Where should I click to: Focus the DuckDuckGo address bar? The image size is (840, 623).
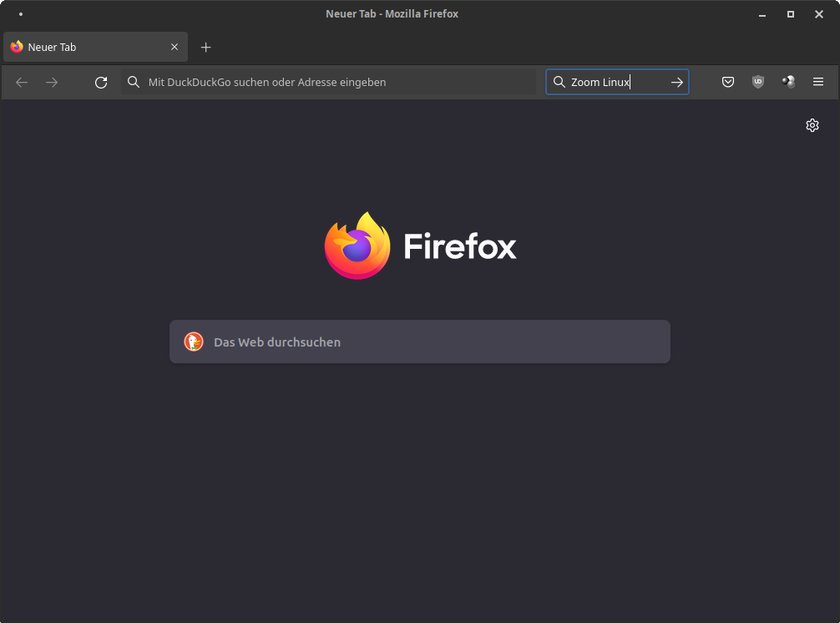click(328, 82)
